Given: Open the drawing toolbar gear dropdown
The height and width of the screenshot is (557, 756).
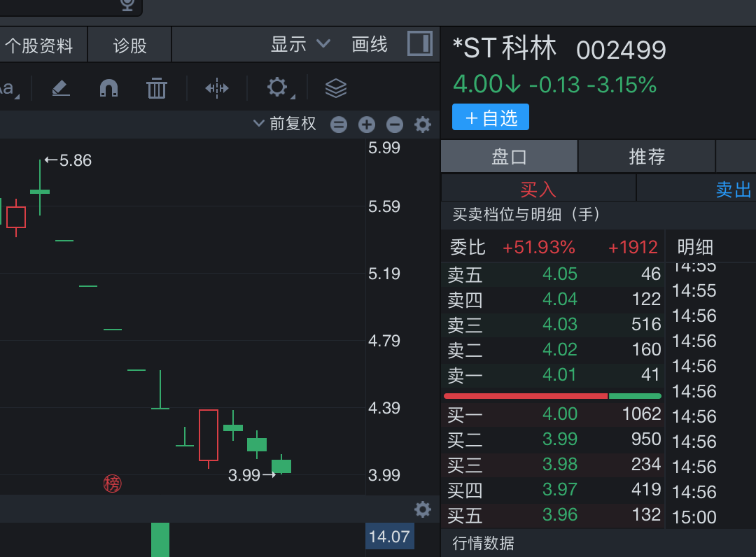Looking at the screenshot, I should [279, 88].
